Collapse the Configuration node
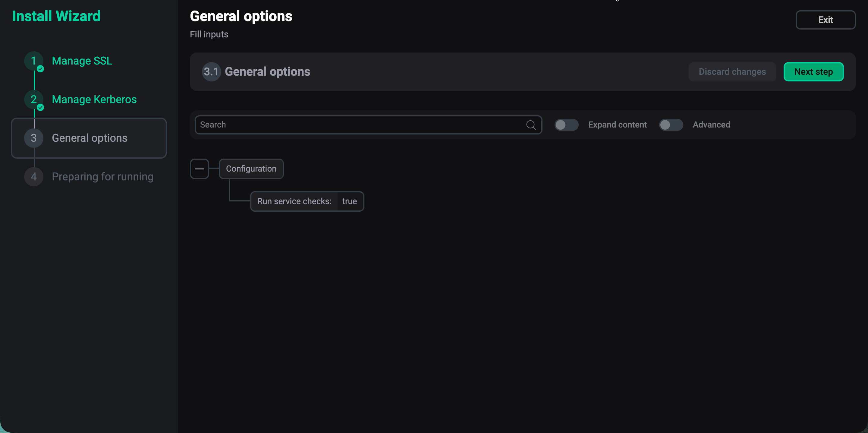 click(200, 169)
